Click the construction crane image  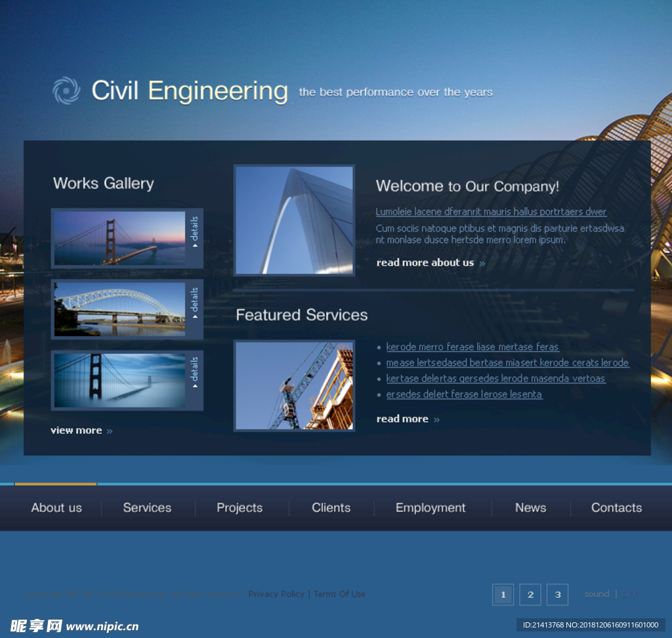tap(294, 385)
